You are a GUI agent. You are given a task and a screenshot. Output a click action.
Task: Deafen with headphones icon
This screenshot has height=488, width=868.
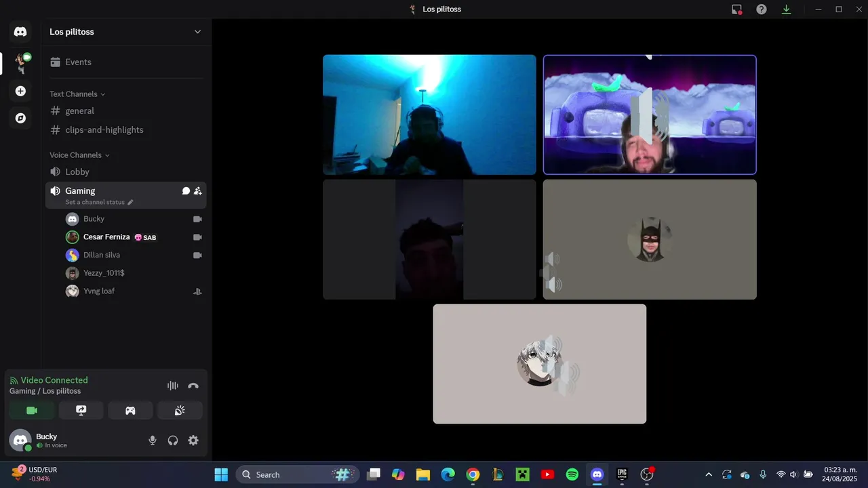click(x=173, y=441)
